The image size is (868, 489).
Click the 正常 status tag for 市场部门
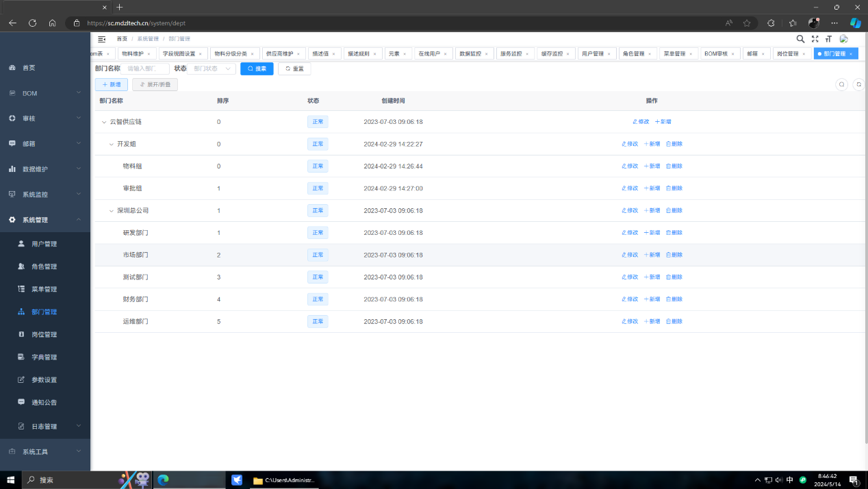(318, 255)
